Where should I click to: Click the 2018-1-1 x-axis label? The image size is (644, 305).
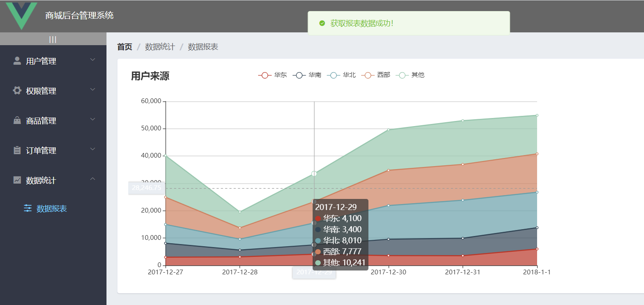click(x=537, y=272)
